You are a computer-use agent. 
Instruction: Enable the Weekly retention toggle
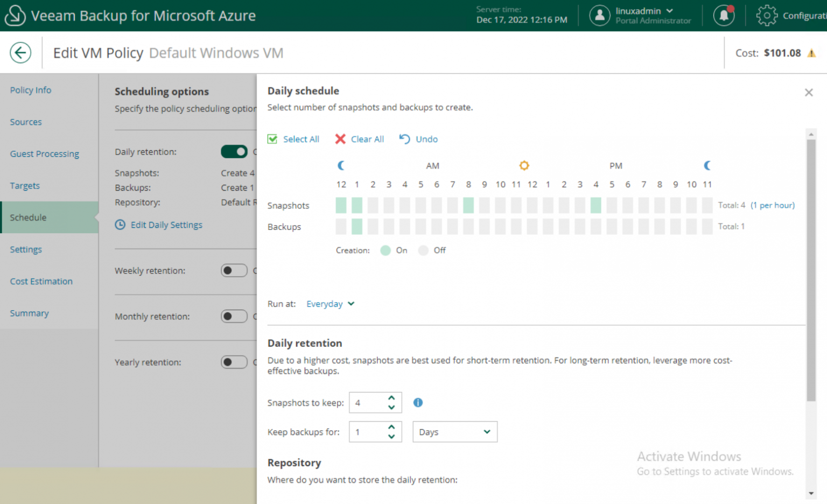(234, 270)
